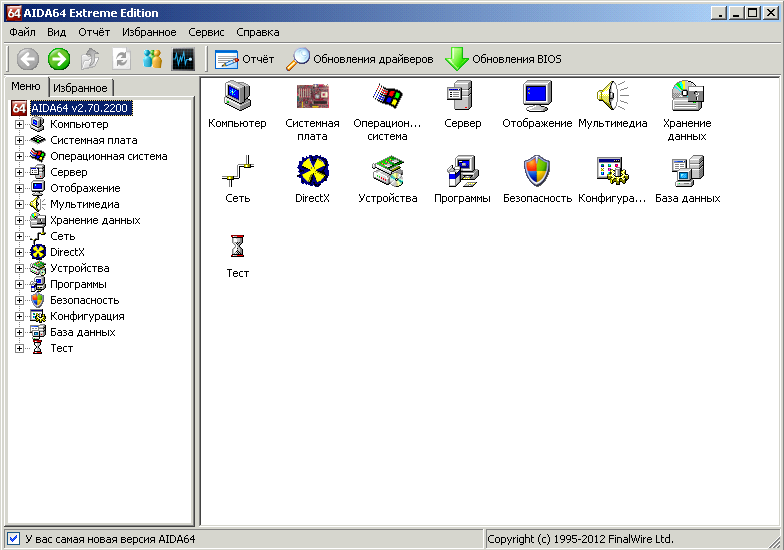Select Устройства in the tree
This screenshot has width=784, height=550.
point(80,268)
